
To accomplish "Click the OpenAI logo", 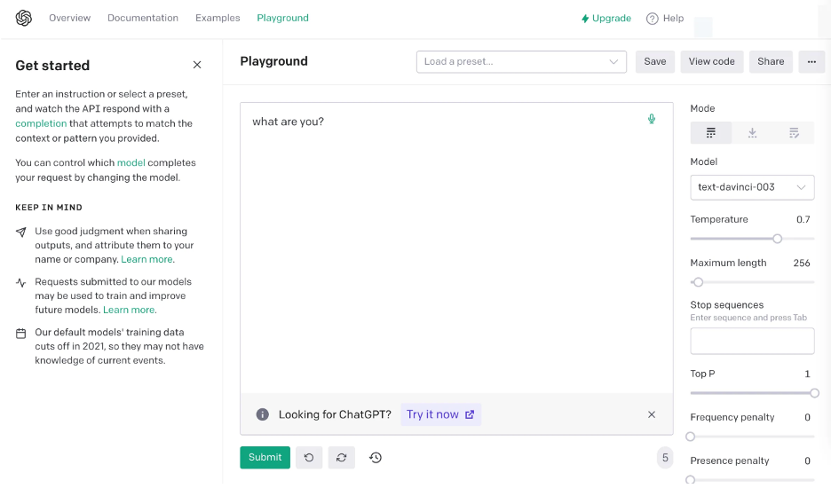I will click(x=24, y=18).
